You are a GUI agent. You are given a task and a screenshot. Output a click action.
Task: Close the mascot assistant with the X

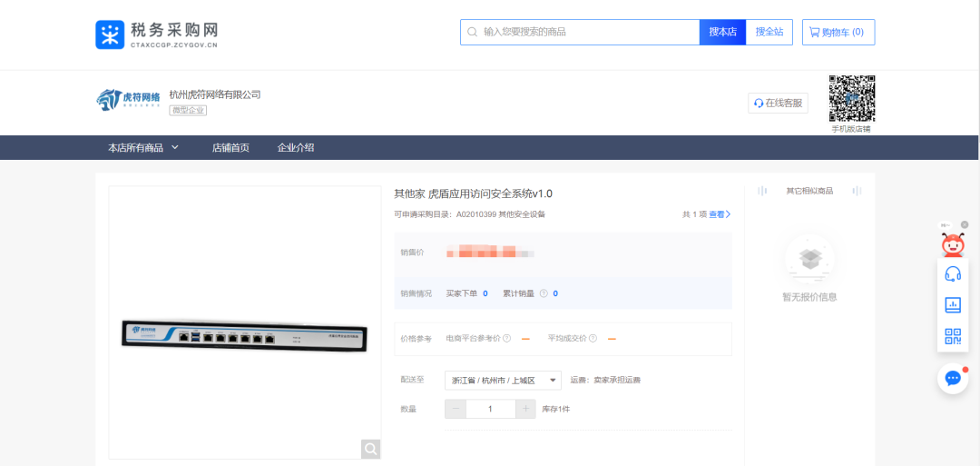coord(965,224)
